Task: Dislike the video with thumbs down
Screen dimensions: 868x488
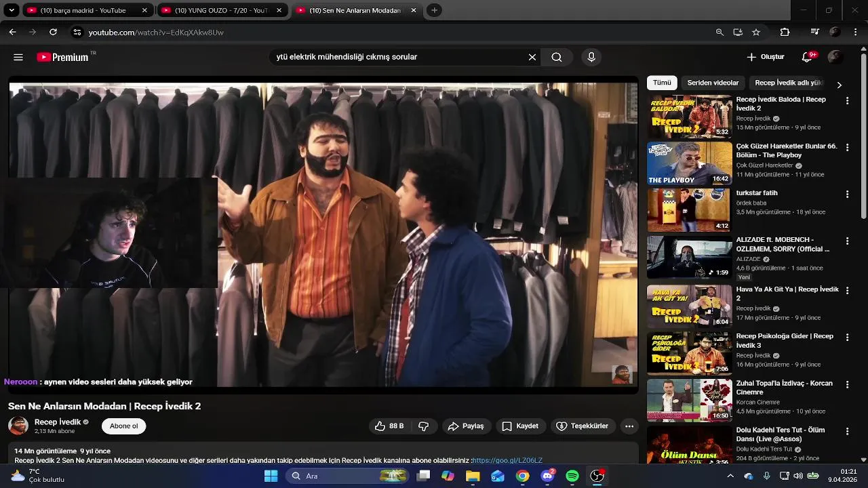Action: 423,426
